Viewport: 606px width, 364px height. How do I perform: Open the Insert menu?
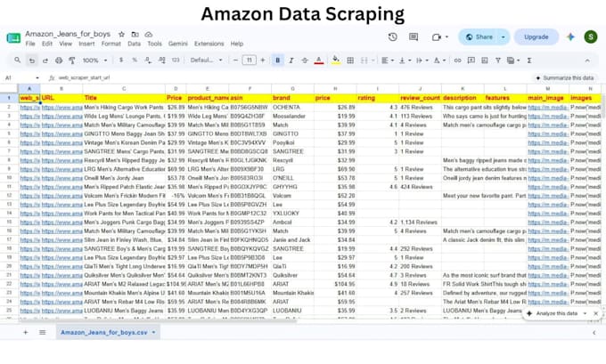[86, 44]
